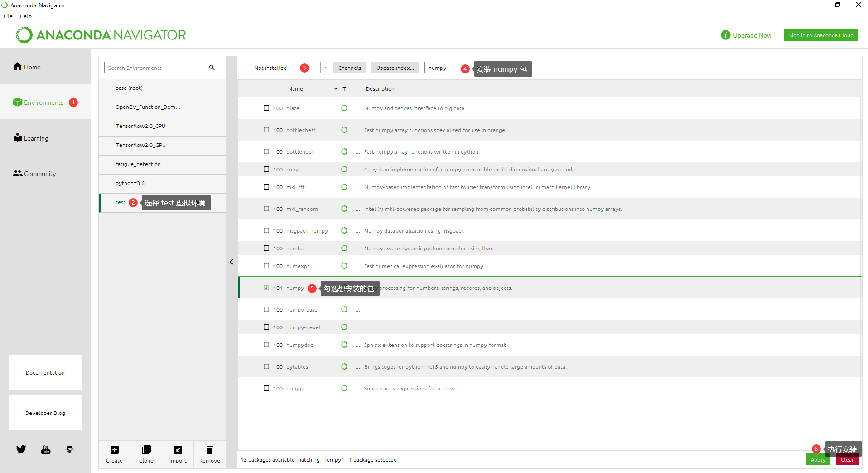
Task: Collapse the environments panel with left chevron
Action: 231,262
